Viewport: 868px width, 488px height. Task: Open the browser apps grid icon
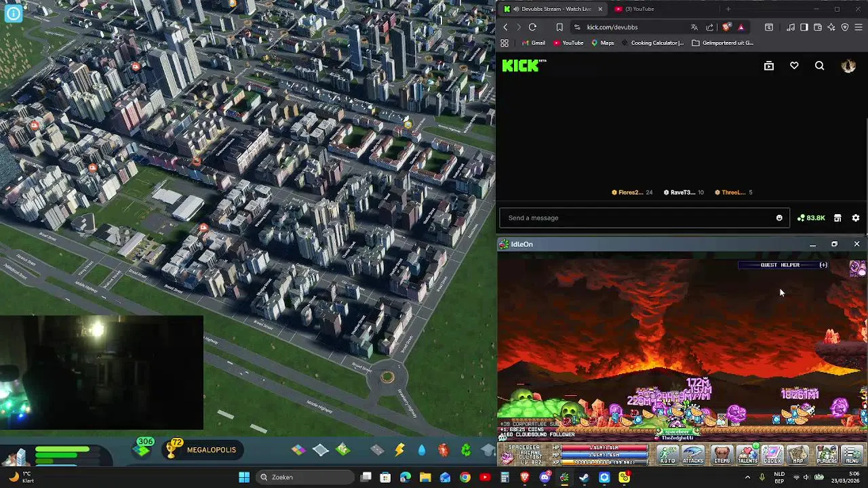pyautogui.click(x=505, y=43)
